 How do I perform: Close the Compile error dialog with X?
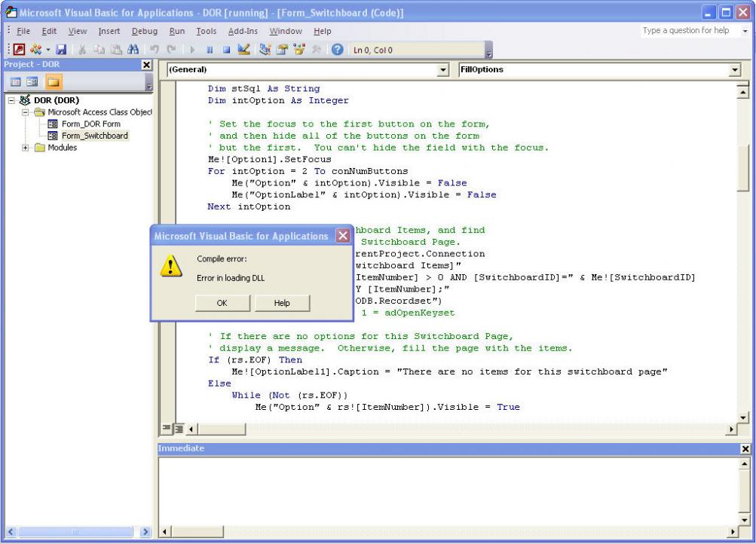343,236
